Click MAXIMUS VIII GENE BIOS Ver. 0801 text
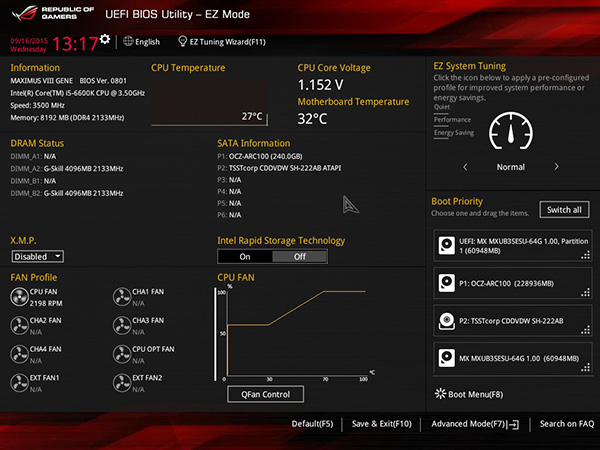 point(68,81)
